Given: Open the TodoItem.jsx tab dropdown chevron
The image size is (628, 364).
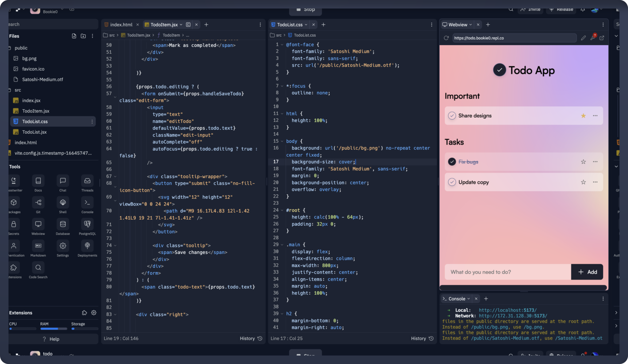Looking at the screenshot, I should 181,25.
